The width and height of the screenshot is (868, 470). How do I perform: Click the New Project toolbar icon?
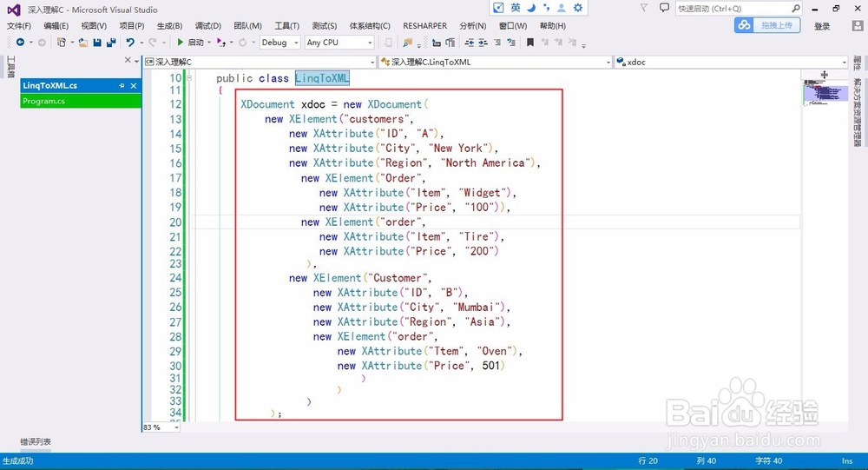(62, 42)
